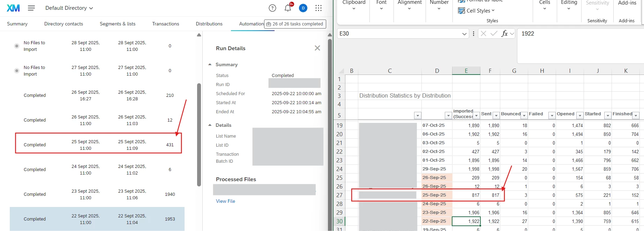
Task: Open the Bounced column filter dropdown
Action: [524, 115]
